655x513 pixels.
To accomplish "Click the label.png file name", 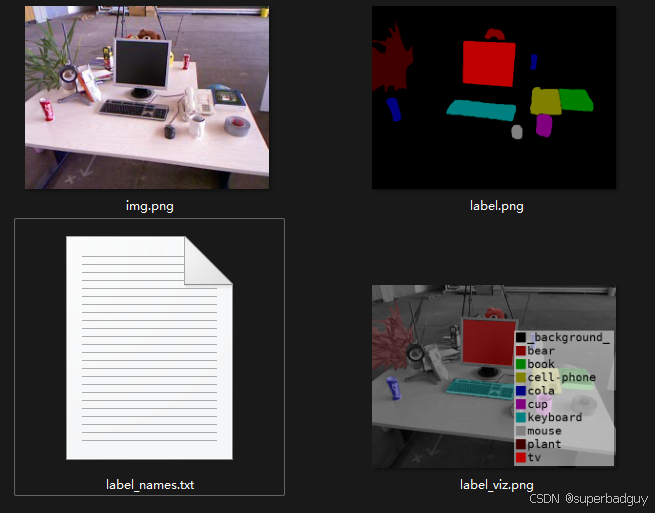I will pos(496,206).
